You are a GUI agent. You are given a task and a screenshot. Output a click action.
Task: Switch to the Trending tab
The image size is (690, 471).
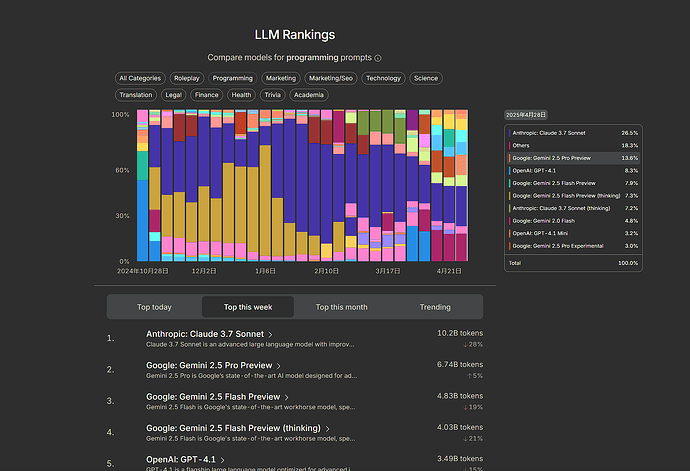pos(435,307)
